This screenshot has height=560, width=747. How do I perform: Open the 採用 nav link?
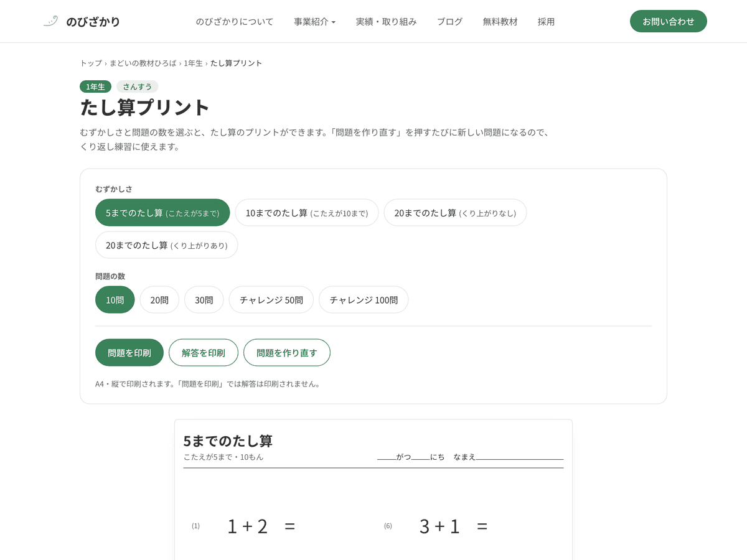tap(546, 22)
